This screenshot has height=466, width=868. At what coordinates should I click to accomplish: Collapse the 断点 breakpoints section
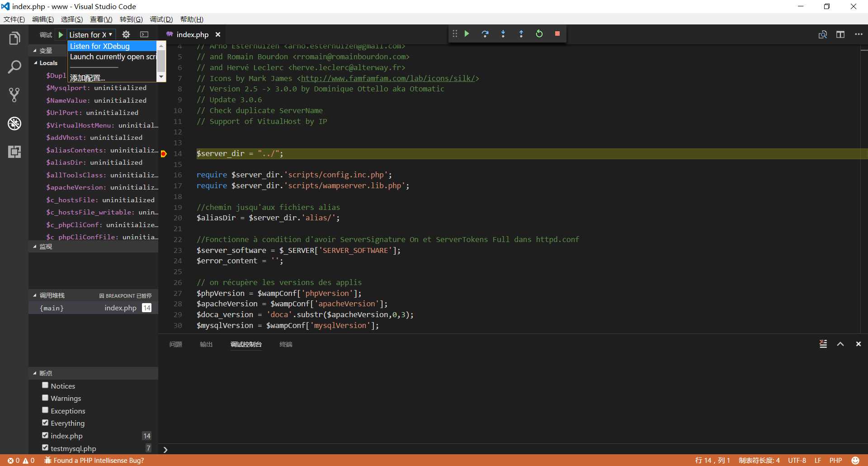[x=46, y=373]
